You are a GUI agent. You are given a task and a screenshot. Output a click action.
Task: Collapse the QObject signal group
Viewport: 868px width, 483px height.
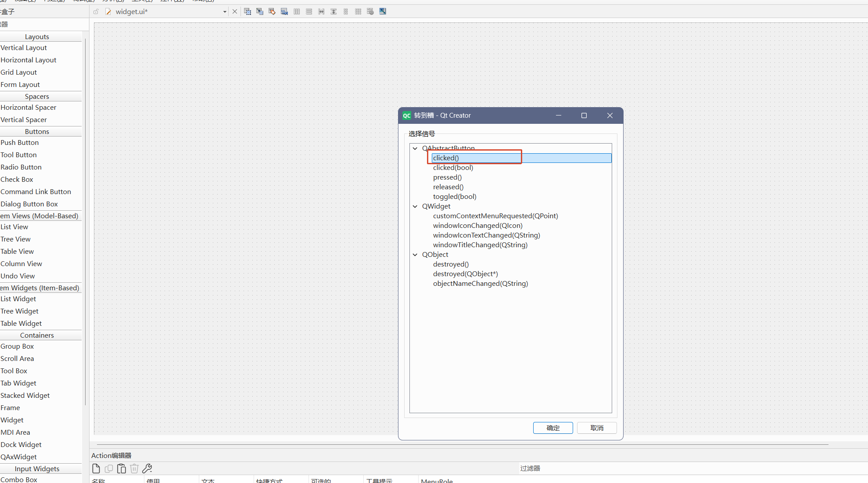point(415,255)
